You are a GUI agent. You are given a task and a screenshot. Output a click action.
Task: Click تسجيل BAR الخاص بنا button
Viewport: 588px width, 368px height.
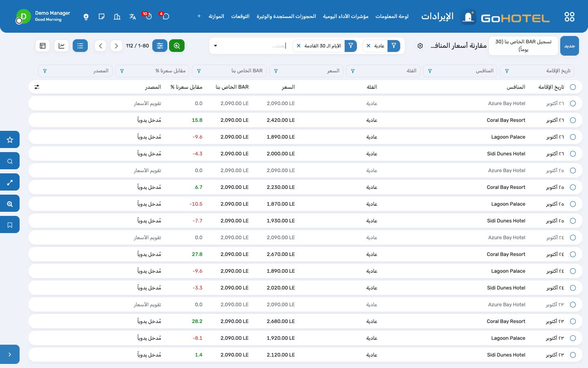coord(523,46)
